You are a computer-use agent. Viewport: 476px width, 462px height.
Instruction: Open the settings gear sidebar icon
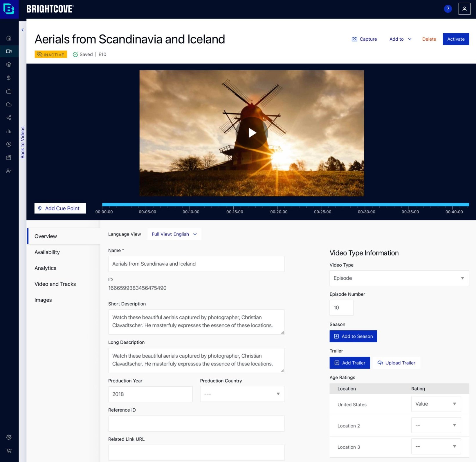pos(9,437)
